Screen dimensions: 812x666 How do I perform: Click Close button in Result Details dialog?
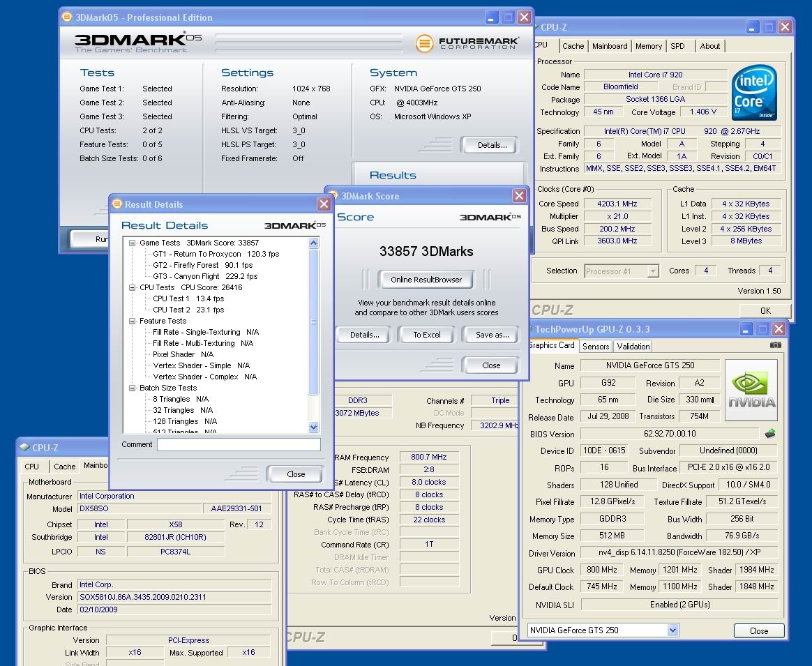(296, 474)
